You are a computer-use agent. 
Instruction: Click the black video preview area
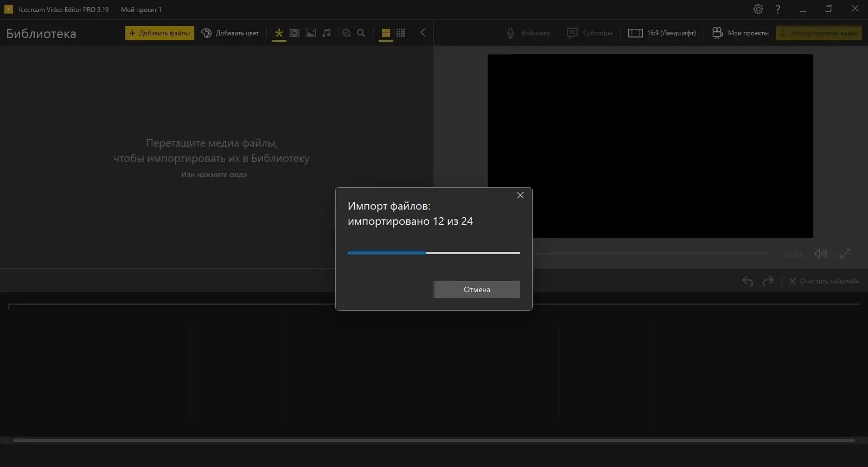tap(650, 146)
